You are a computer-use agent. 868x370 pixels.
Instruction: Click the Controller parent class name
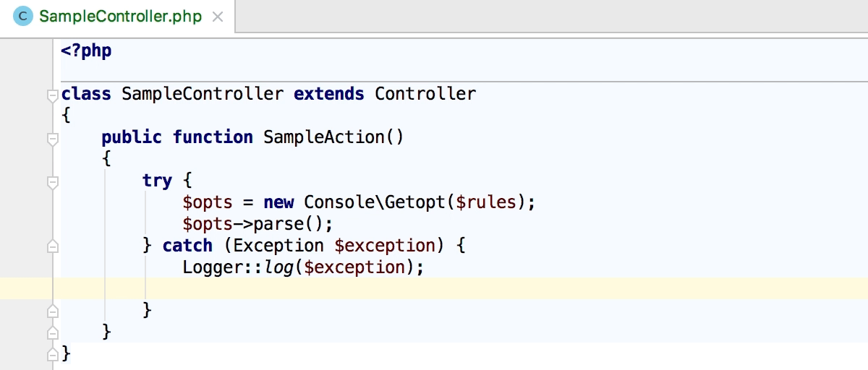click(x=425, y=93)
